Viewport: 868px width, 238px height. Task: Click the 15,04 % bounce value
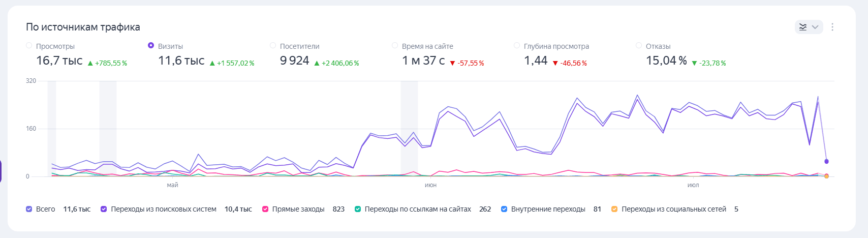tap(666, 61)
